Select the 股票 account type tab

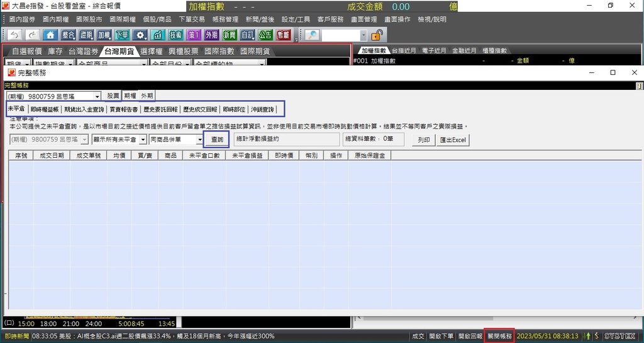tap(113, 95)
